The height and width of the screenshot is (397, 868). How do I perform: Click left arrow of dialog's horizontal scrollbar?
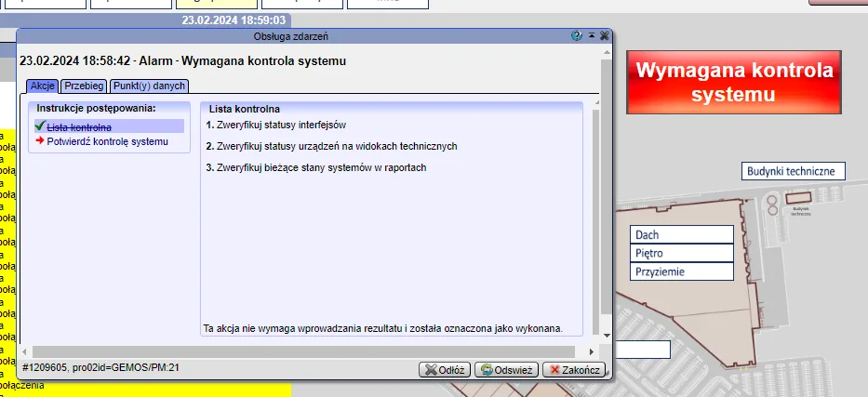pos(24,351)
